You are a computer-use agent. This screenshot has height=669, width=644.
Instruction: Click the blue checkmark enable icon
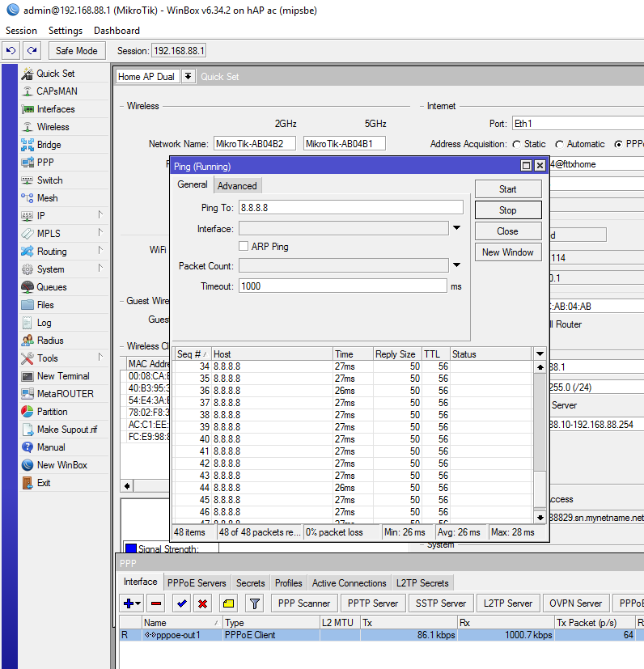[182, 603]
